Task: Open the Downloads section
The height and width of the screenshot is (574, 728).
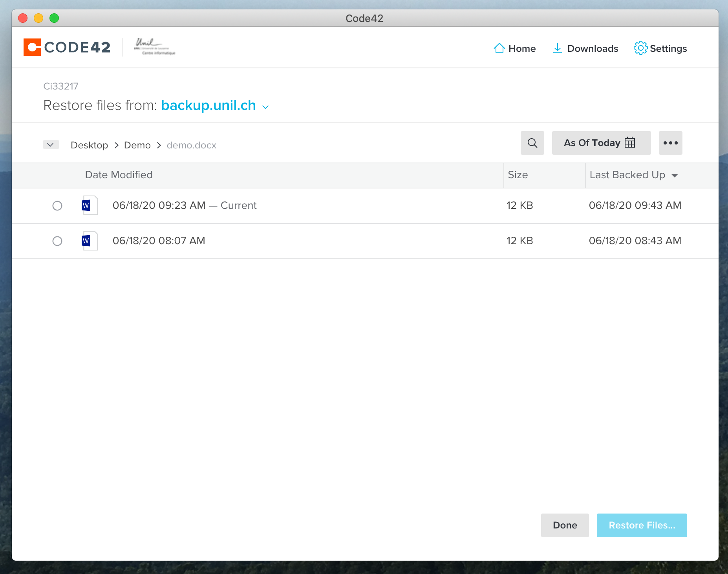Action: pyautogui.click(x=585, y=48)
